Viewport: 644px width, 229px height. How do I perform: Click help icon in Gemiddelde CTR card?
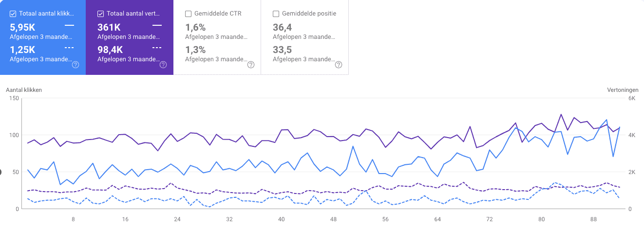[x=251, y=65]
